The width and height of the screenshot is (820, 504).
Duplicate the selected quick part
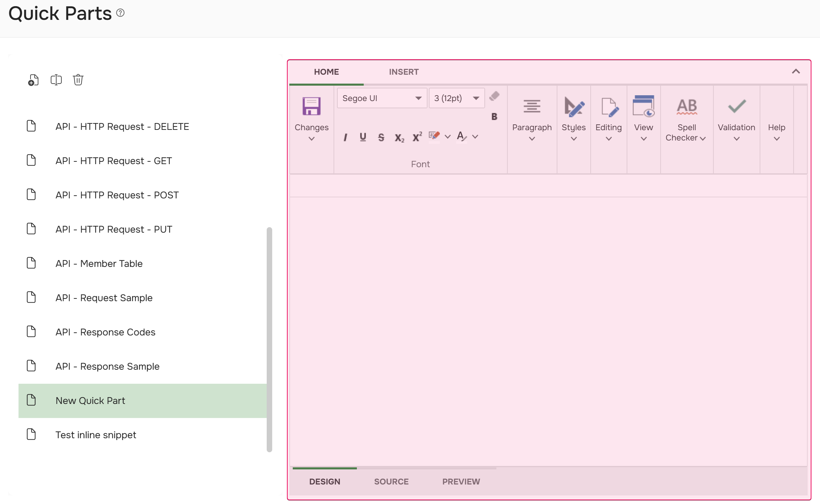[56, 79]
